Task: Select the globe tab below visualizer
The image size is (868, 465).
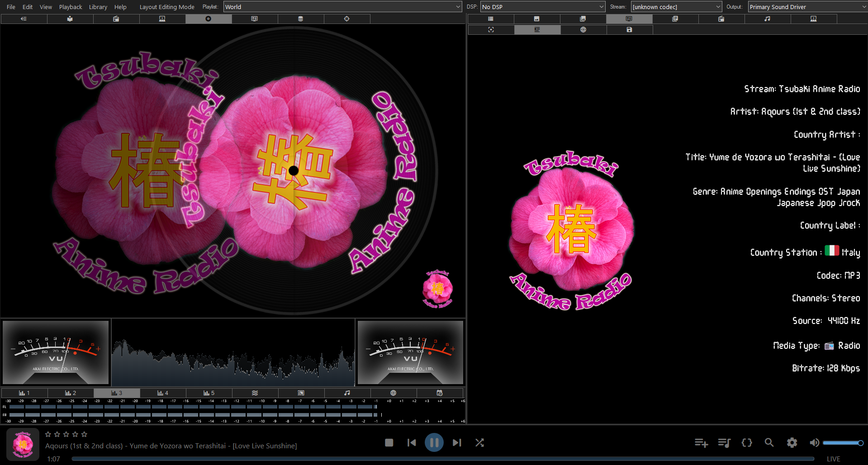Action: (394, 393)
